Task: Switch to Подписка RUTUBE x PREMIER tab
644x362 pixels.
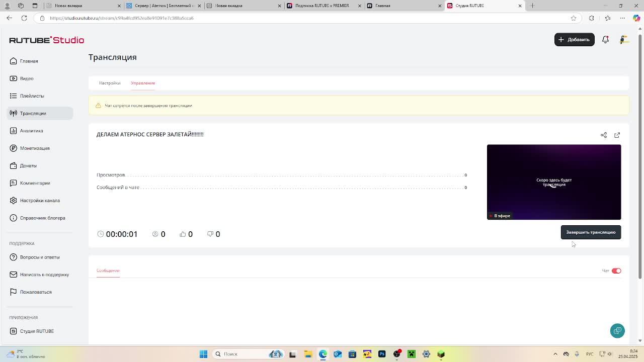Action: point(324,6)
